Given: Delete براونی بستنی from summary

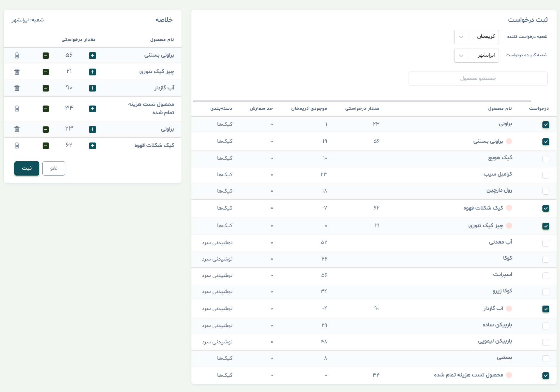Looking at the screenshot, I should [17, 55].
